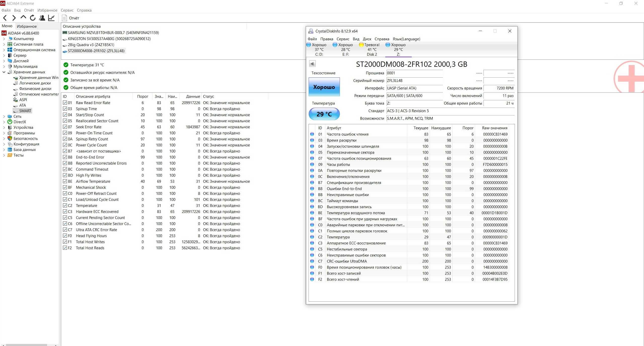Image resolution: width=644 pixels, height=346 pixels.
Task: Select the Сервер tree item
Action: (20, 55)
